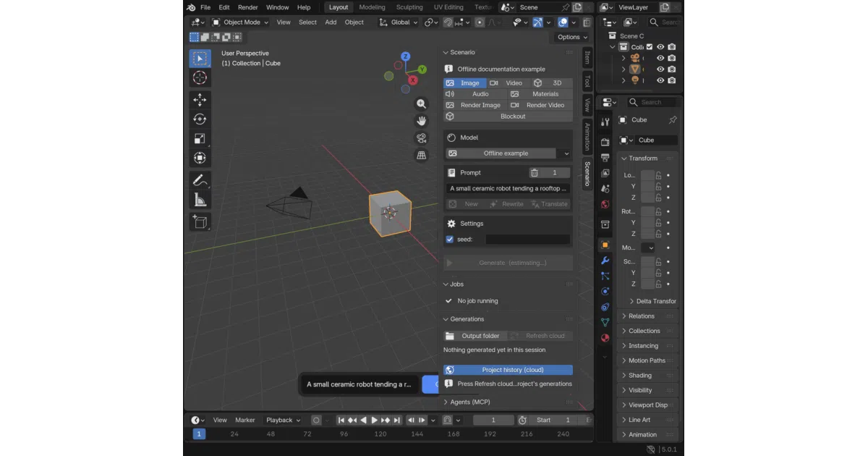Open the Options dropdown in viewport

[572, 37]
